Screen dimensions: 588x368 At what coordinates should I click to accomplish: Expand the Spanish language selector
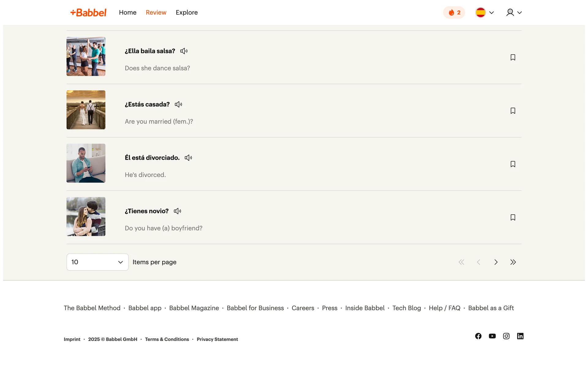click(x=485, y=13)
